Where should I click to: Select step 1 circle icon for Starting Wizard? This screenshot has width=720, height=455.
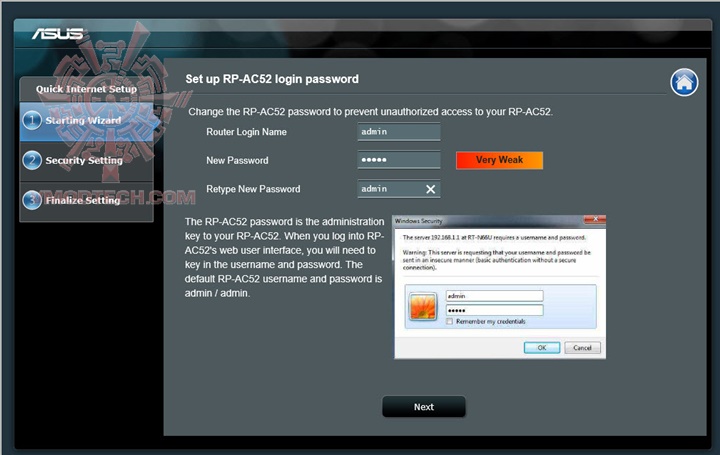click(32, 121)
